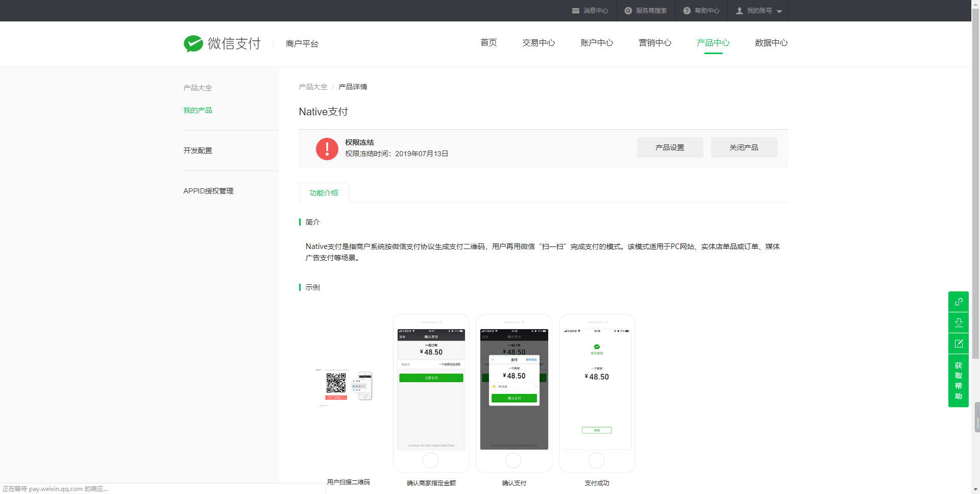Click the 确认支付 caption under the phone
This screenshot has width=980, height=494.
(x=514, y=483)
